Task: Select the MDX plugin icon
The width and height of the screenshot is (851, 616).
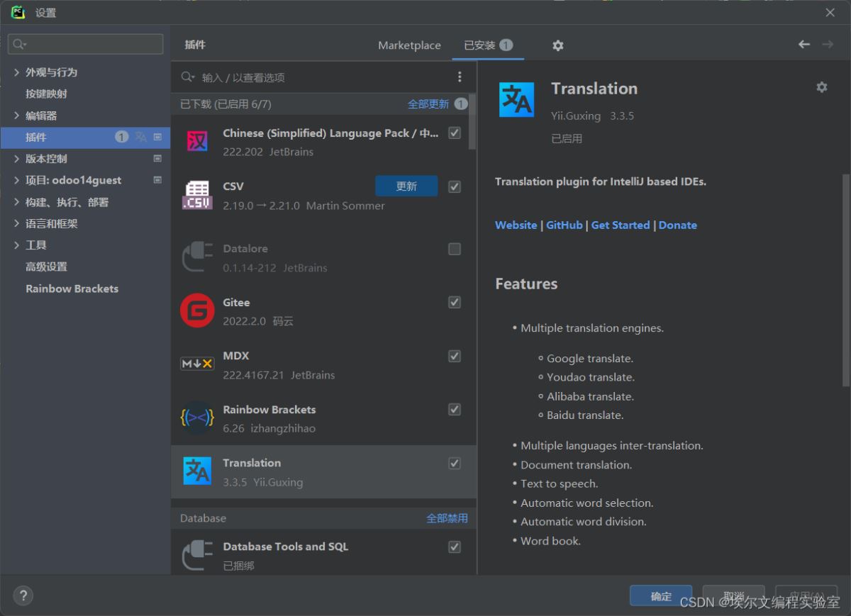Action: coord(197,364)
